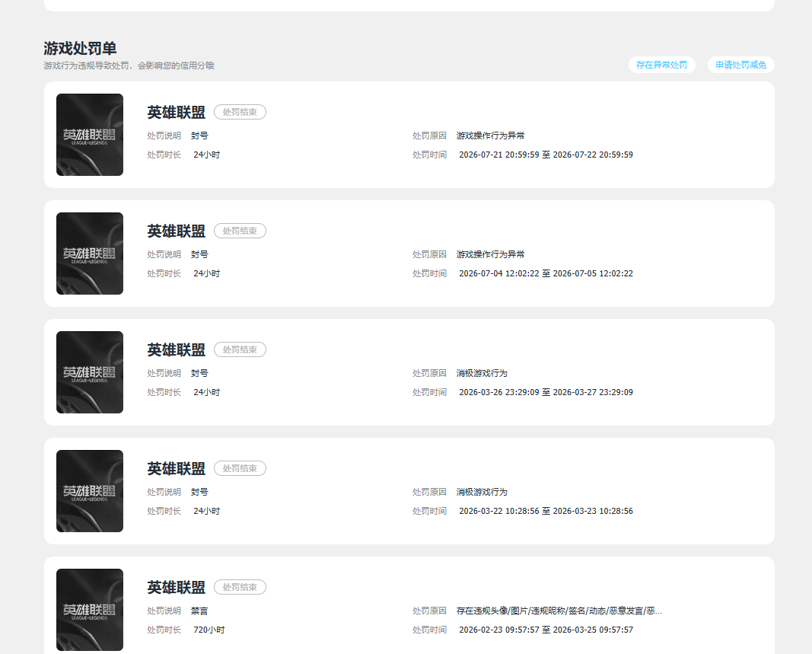Click game thumbnail for 720小时 禁言 penalty
The width and height of the screenshot is (812, 654).
click(x=90, y=609)
